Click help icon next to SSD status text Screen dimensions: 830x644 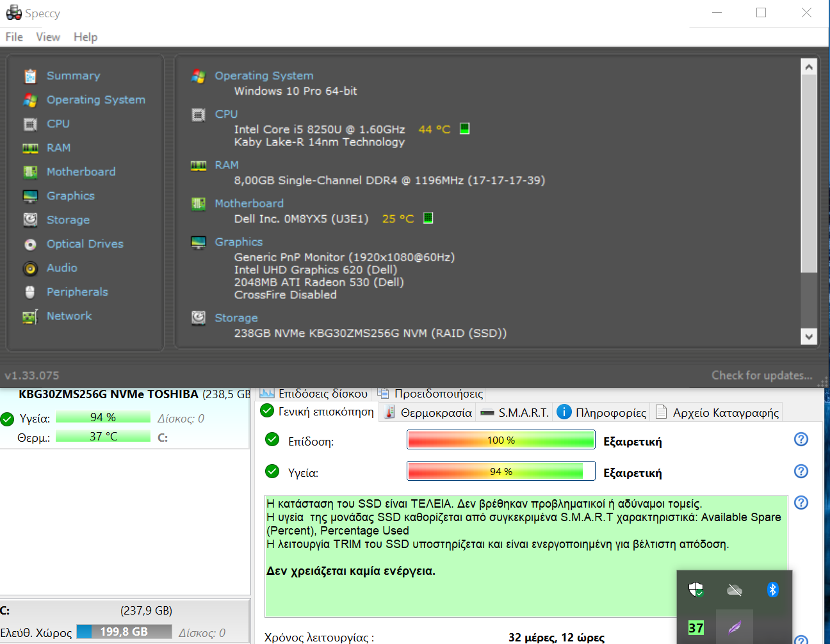(801, 503)
